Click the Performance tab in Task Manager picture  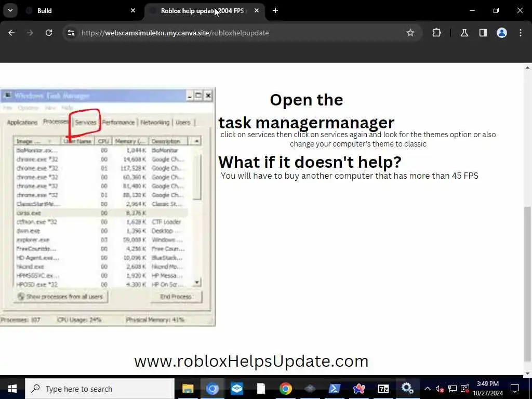coord(118,123)
